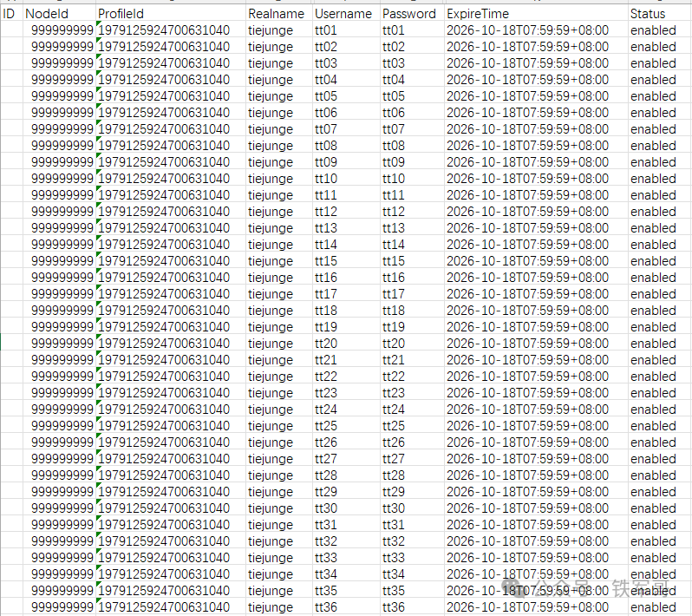Click the Realname column header cell

[276, 14]
